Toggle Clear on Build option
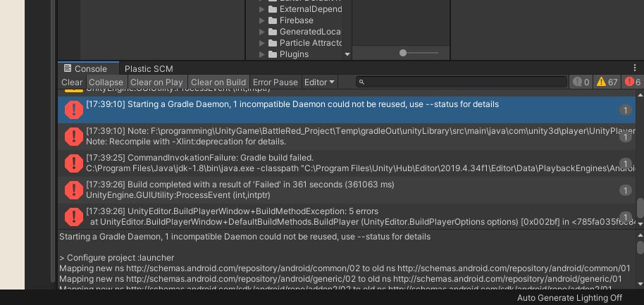The height and width of the screenshot is (305, 644). click(218, 82)
